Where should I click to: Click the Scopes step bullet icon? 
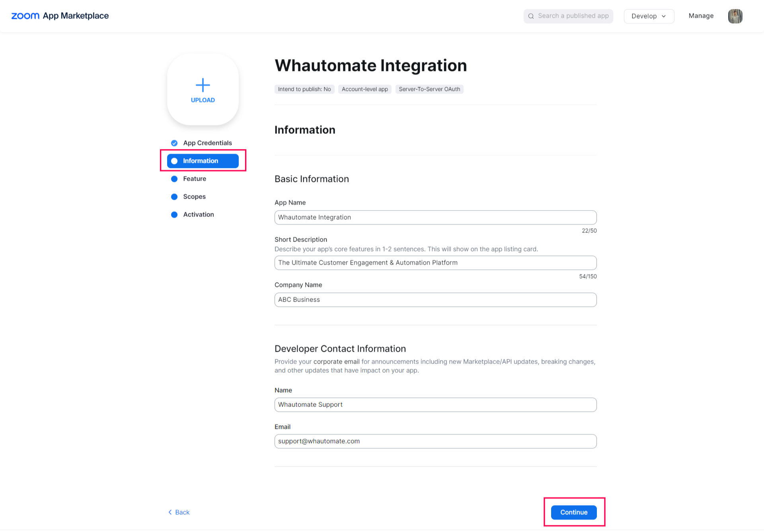(174, 197)
